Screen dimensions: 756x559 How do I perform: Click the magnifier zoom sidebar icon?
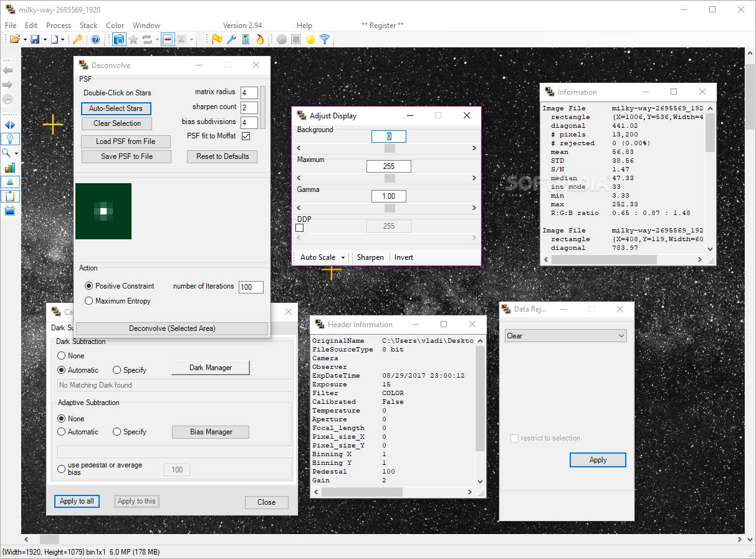click(x=7, y=153)
